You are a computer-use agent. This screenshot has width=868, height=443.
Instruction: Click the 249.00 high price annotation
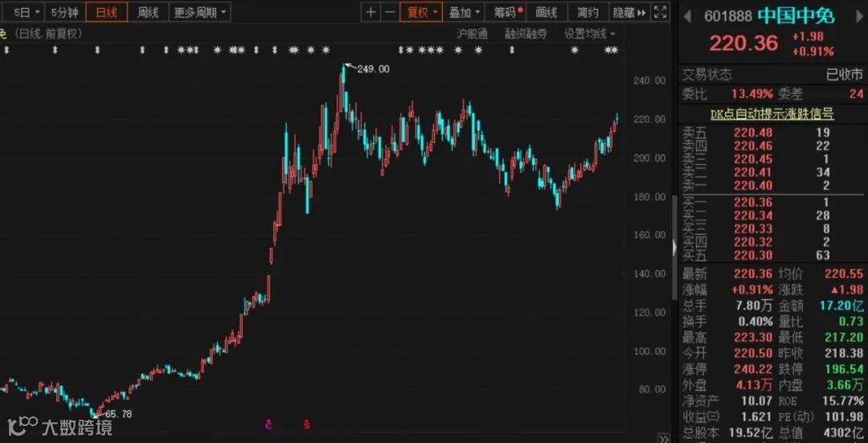click(x=373, y=69)
